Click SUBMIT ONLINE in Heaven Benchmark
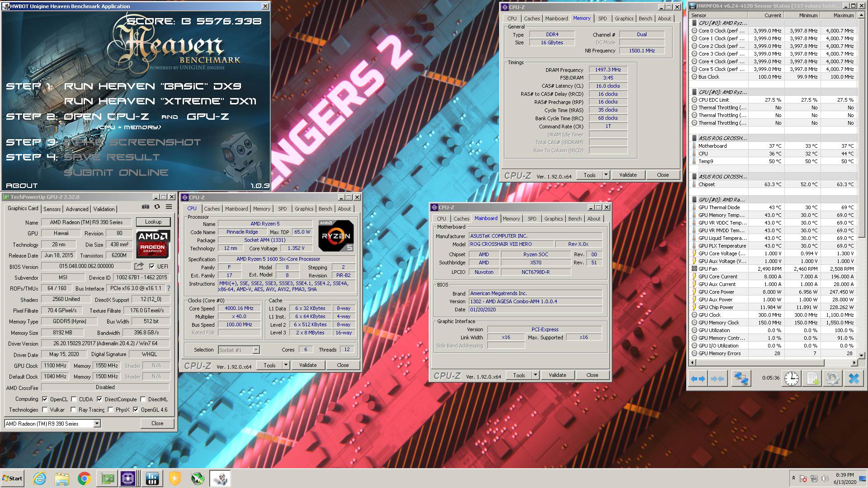 [x=116, y=173]
